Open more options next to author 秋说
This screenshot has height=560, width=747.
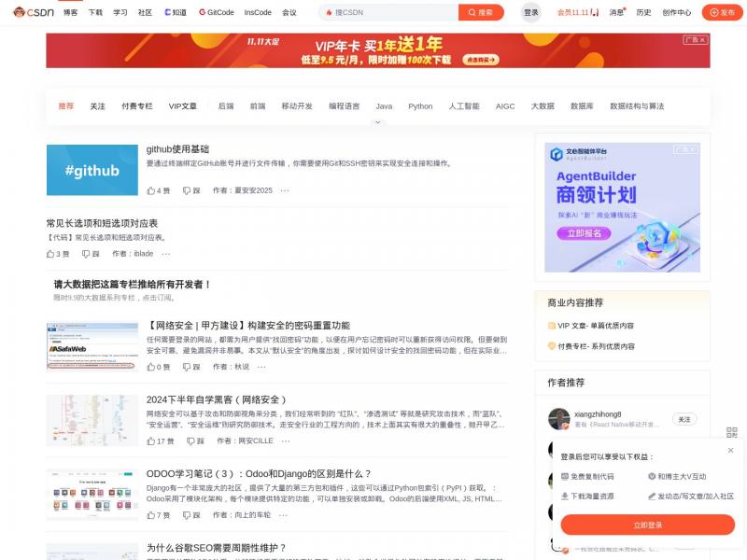[x=261, y=367]
